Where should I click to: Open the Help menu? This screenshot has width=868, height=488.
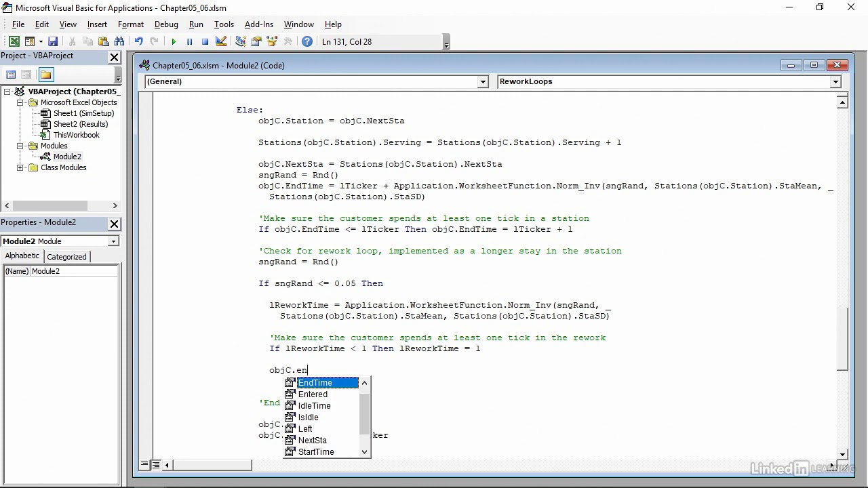tap(333, 24)
